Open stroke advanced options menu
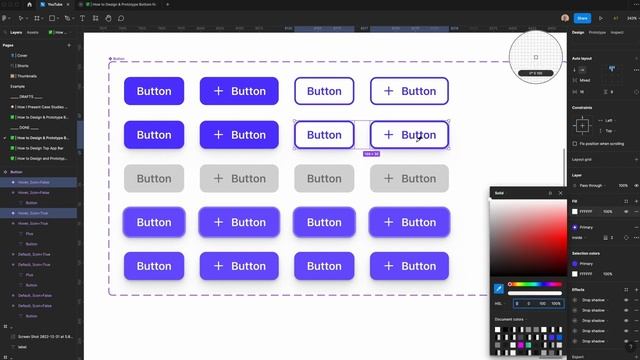640x360 pixels. [x=636, y=238]
